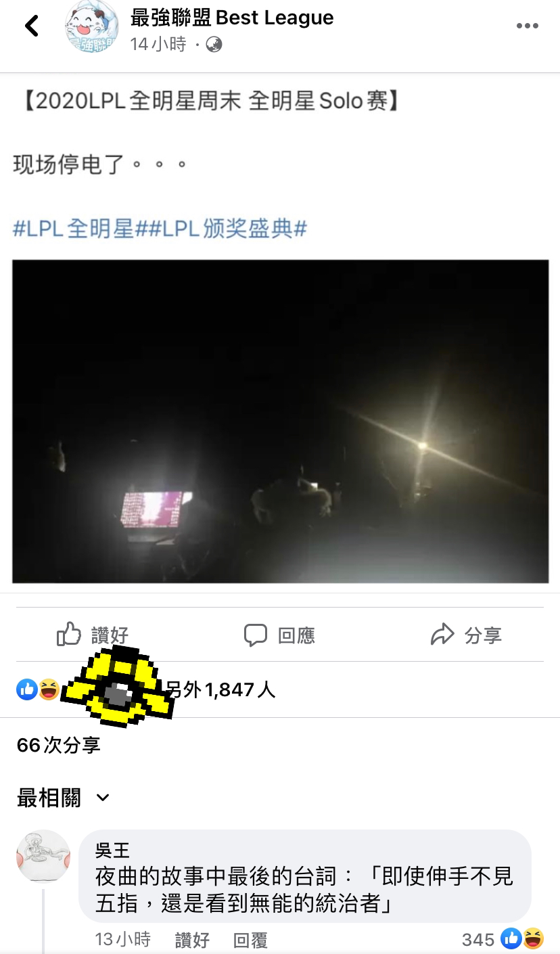
Task: Open 吳王 commenter profile picture
Action: (x=43, y=856)
